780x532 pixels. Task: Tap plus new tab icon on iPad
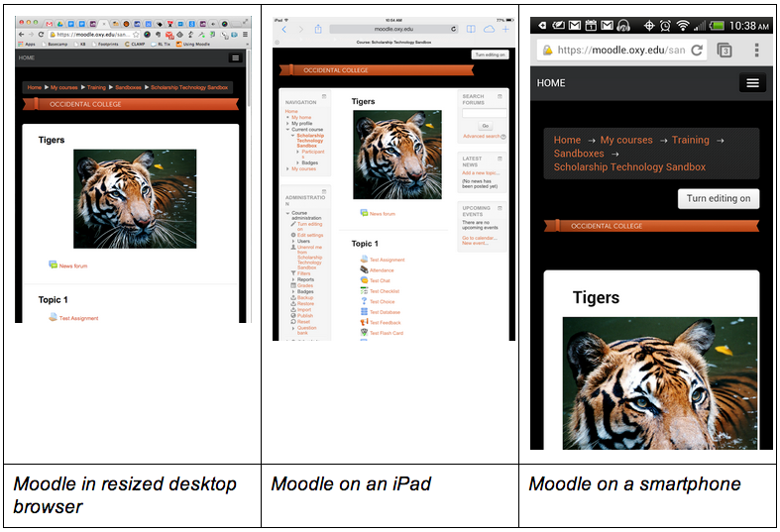click(x=505, y=30)
